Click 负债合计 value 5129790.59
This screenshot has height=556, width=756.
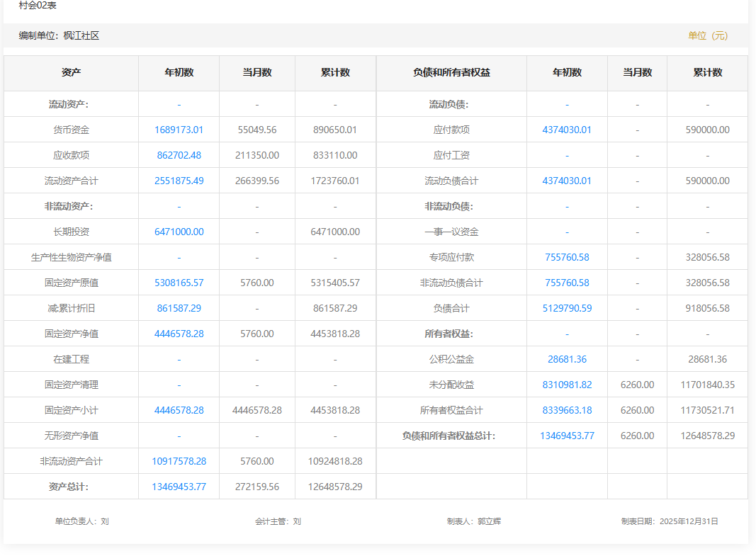[567, 308]
